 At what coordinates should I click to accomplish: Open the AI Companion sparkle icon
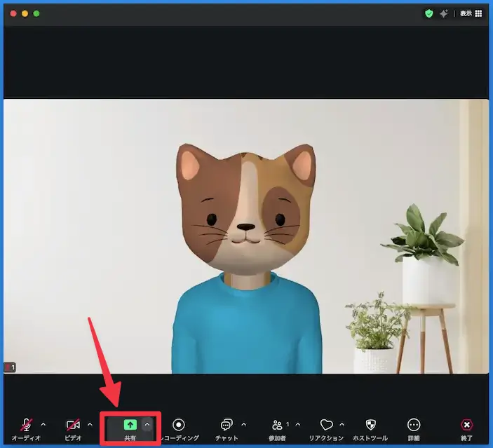[445, 13]
